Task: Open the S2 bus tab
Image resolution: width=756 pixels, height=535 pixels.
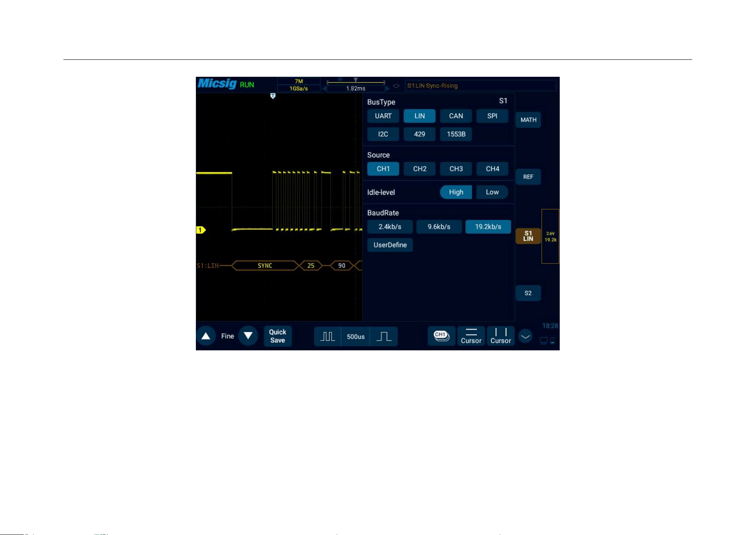Action: click(x=528, y=293)
